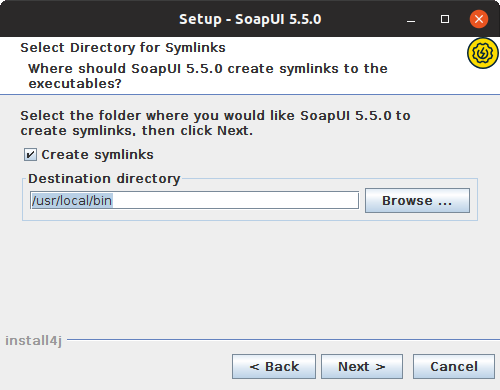500x390 pixels.
Task: Click the Select Directory for Symlinks heading
Action: point(123,48)
